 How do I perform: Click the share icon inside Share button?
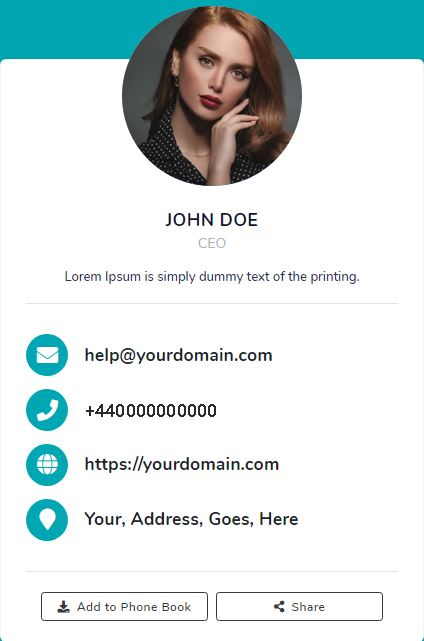tap(279, 607)
